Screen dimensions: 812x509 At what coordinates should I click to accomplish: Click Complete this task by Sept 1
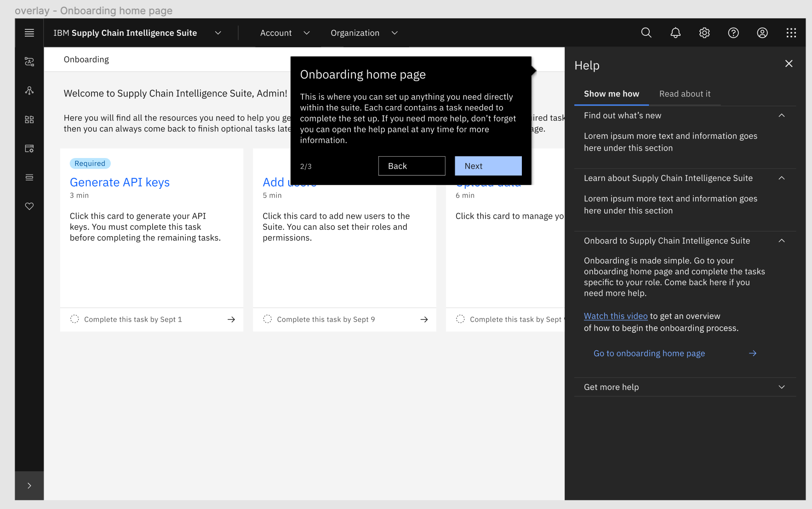(x=133, y=319)
